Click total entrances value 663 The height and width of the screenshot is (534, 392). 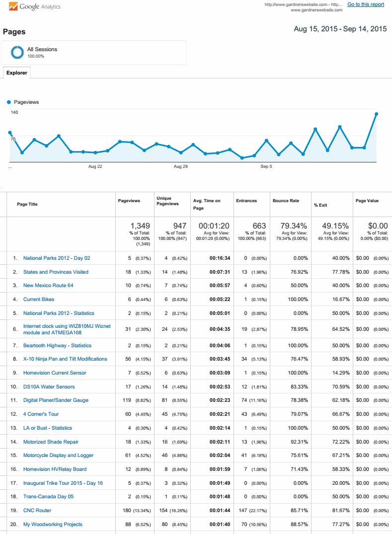pyautogui.click(x=259, y=226)
